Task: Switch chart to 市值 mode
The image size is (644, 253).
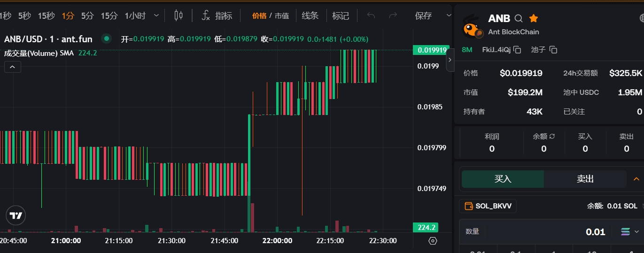Action: (282, 15)
